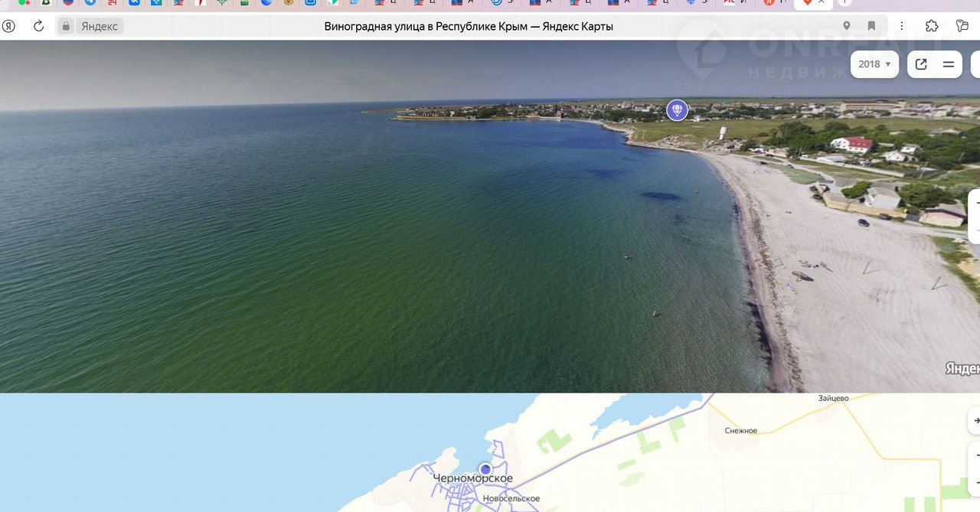980x512 pixels.
Task: Open the browser extensions puzzle icon
Action: tap(932, 26)
